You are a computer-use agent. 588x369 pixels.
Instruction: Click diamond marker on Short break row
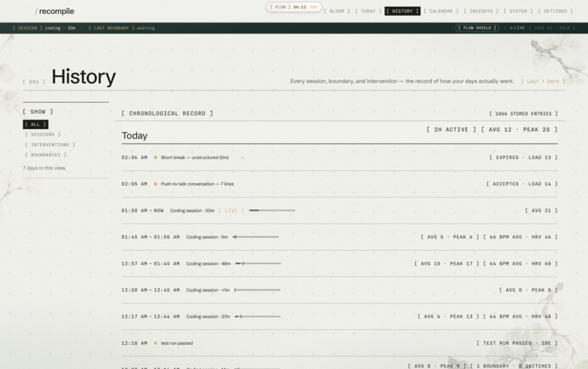[x=155, y=158]
